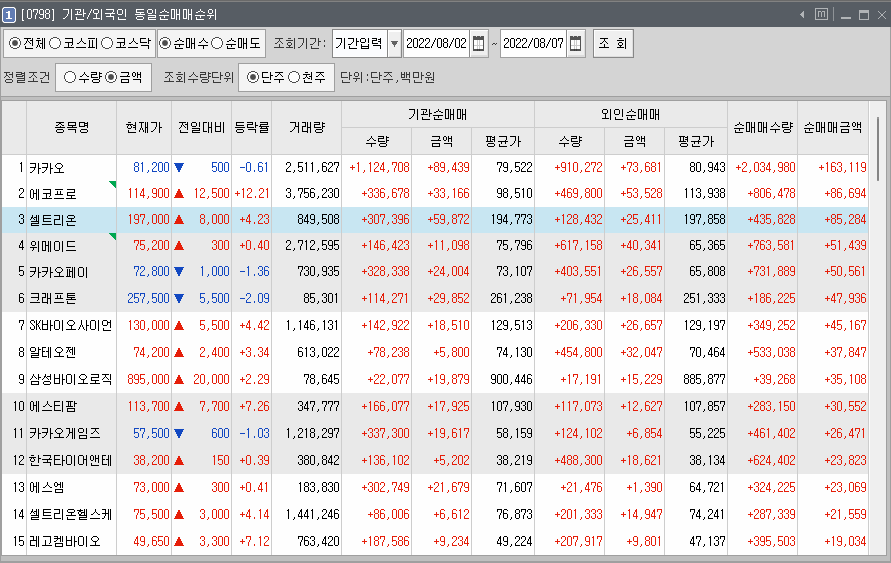891x563 pixels.
Task: Click the 종목명 column header
Action: [x=72, y=128]
